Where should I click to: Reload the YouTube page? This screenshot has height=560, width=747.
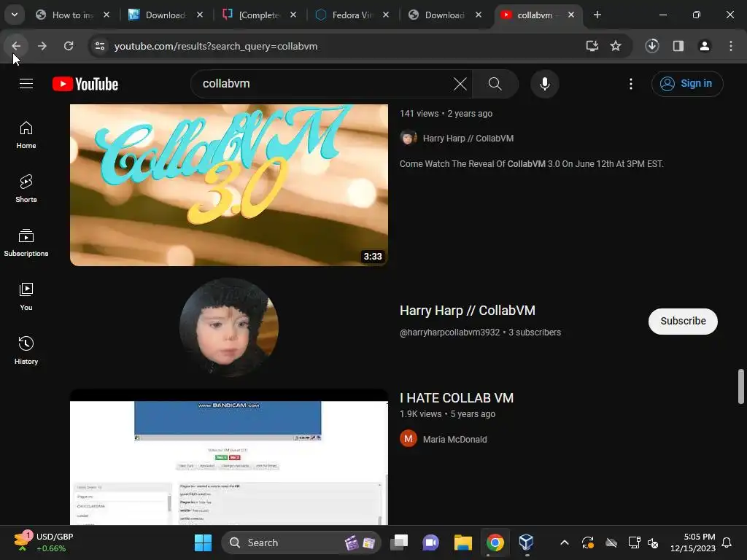click(x=69, y=46)
